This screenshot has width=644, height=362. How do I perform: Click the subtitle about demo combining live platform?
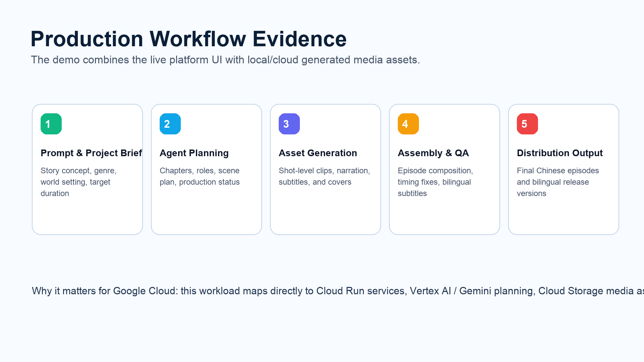pyautogui.click(x=225, y=60)
